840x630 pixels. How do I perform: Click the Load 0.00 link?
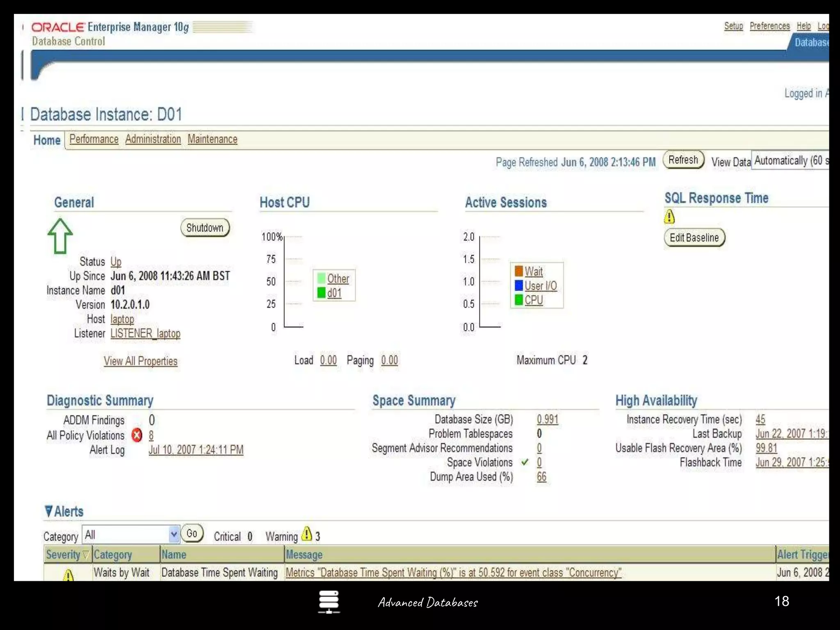point(328,360)
